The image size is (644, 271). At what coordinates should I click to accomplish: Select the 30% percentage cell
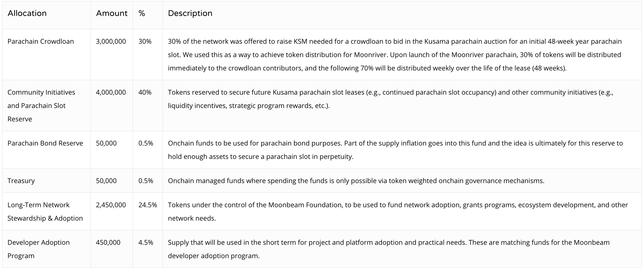point(145,41)
